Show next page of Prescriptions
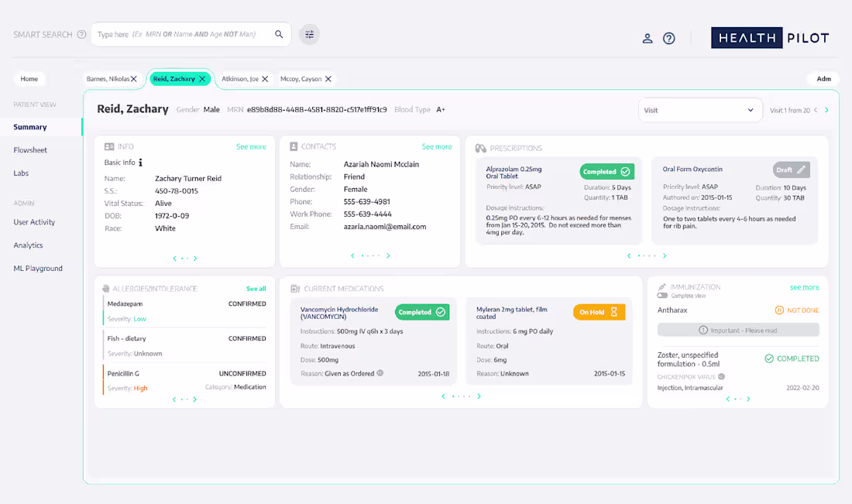Image resolution: width=852 pixels, height=504 pixels. point(664,255)
